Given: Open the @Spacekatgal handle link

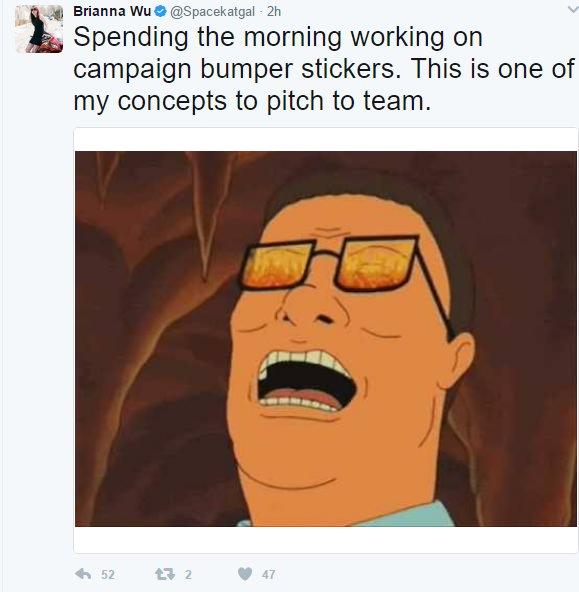Looking at the screenshot, I should [213, 12].
